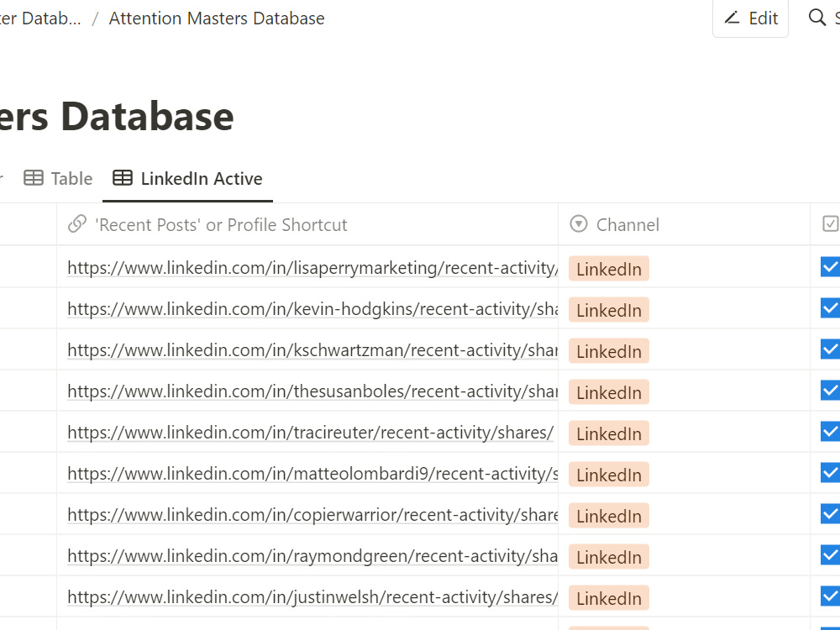Image resolution: width=840 pixels, height=630 pixels.
Task: Click the Channel select-type icon
Action: click(x=579, y=224)
